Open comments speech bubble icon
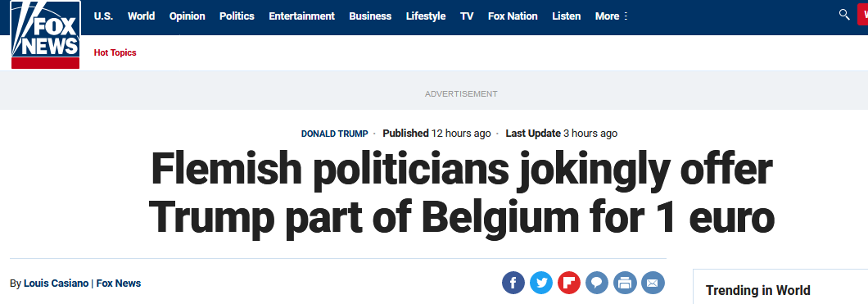868x304 pixels. coord(597,284)
